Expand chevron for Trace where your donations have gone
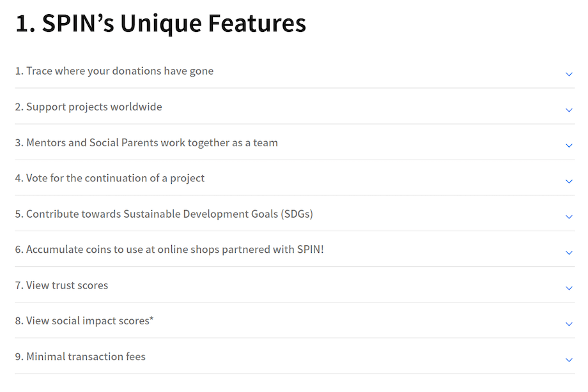This screenshot has height=392, width=588. (569, 74)
